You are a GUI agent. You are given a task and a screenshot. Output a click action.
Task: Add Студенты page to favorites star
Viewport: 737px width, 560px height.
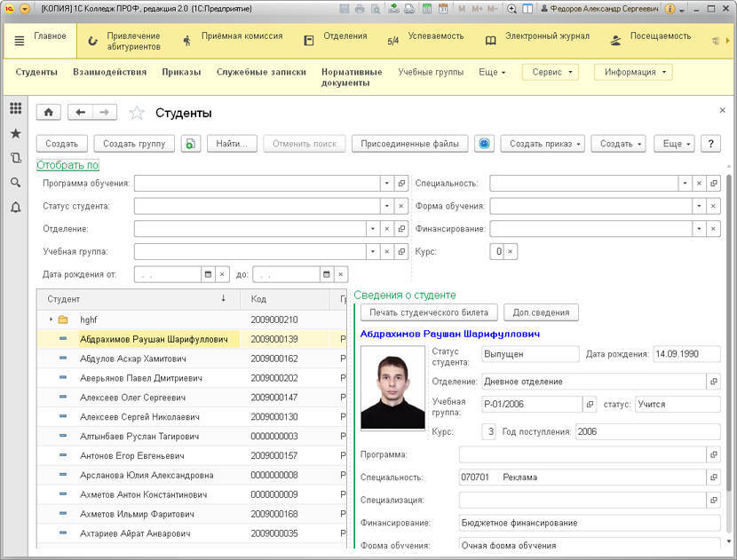pos(137,113)
